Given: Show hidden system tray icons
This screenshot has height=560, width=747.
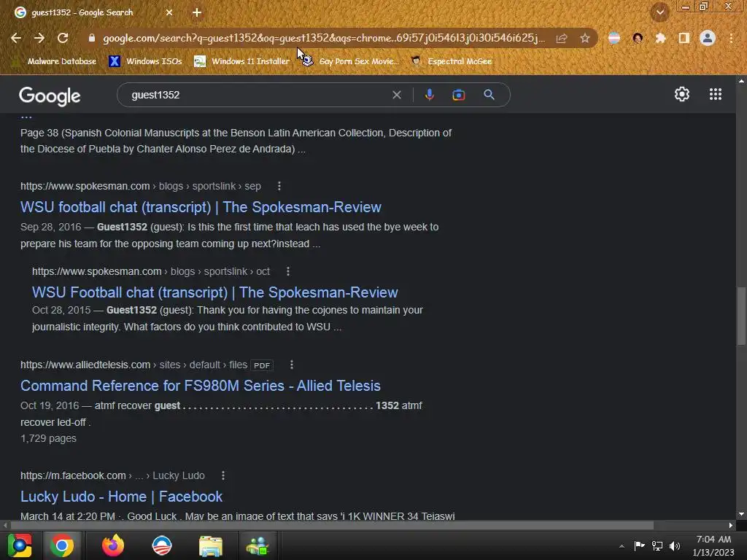Looking at the screenshot, I should 622,546.
